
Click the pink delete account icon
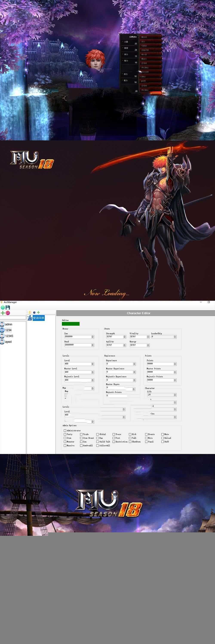coord(8,313)
